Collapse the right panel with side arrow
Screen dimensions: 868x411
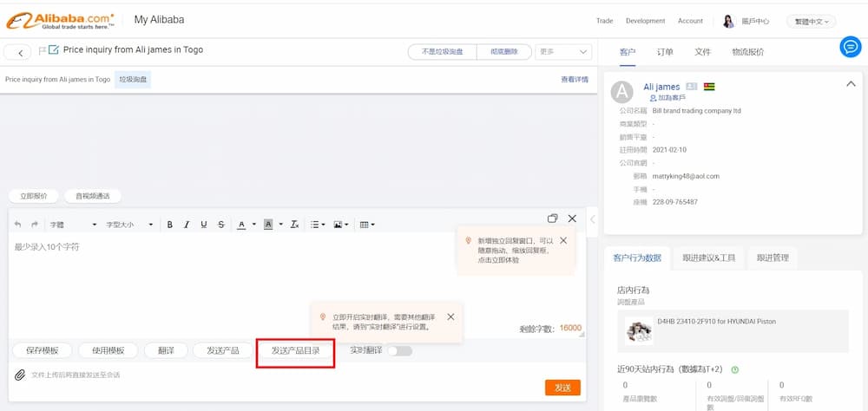pyautogui.click(x=592, y=219)
